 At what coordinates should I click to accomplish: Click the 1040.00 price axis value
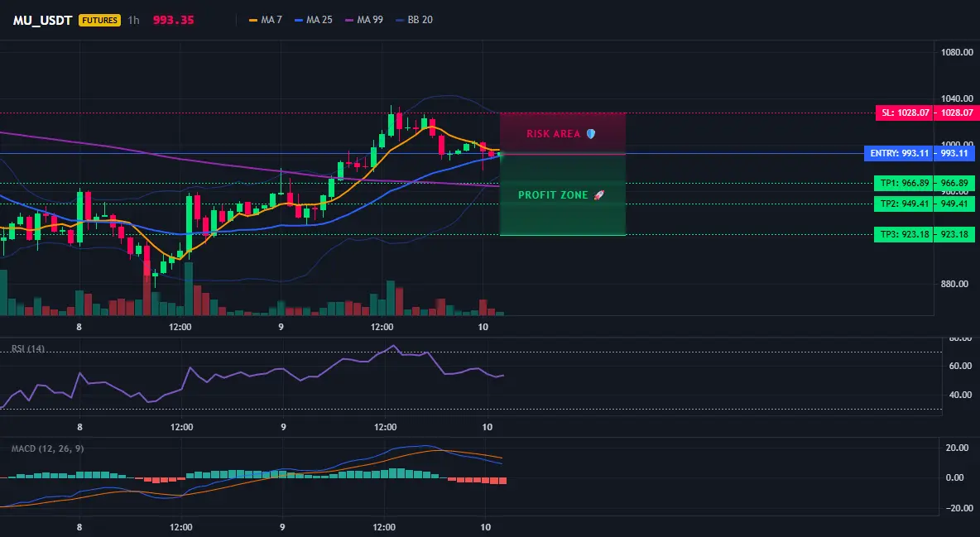pyautogui.click(x=957, y=98)
